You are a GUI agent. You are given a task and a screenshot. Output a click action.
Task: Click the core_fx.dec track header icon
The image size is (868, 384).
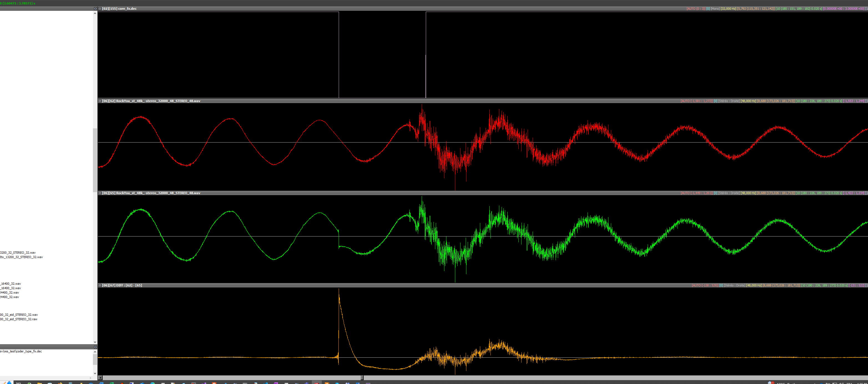click(100, 9)
